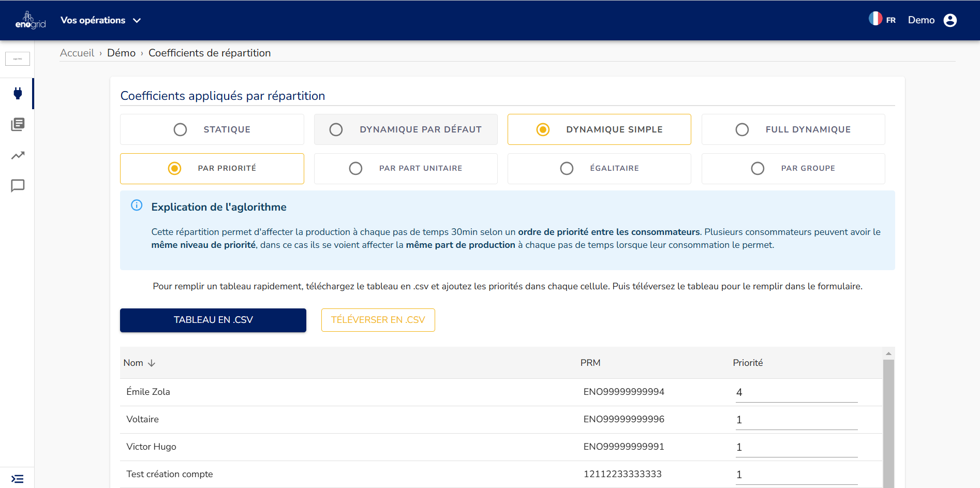
Task: Open the documents library sidebar icon
Action: (x=18, y=124)
